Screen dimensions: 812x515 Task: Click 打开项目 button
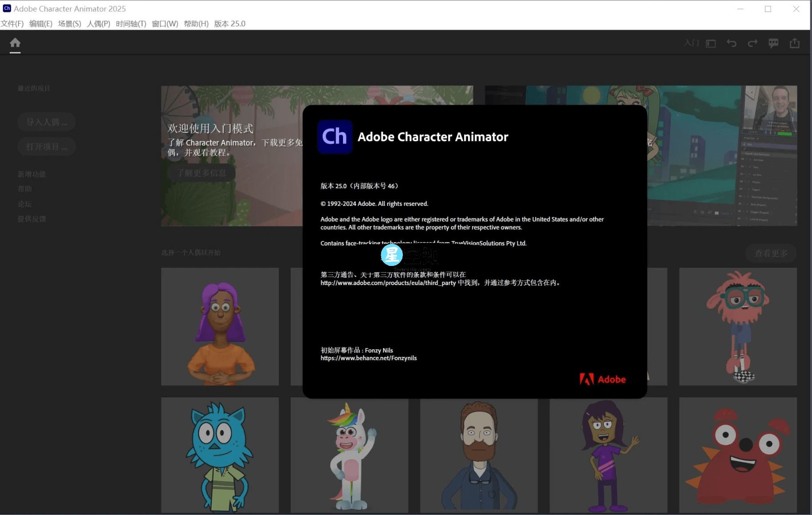tap(46, 147)
